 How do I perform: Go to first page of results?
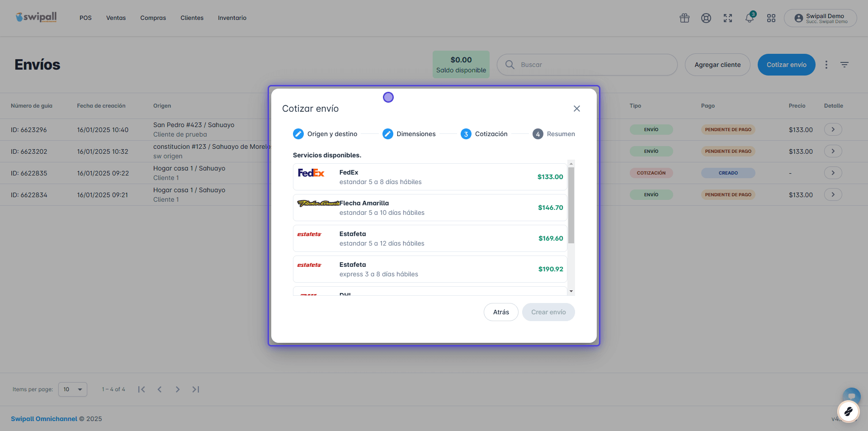(x=142, y=389)
